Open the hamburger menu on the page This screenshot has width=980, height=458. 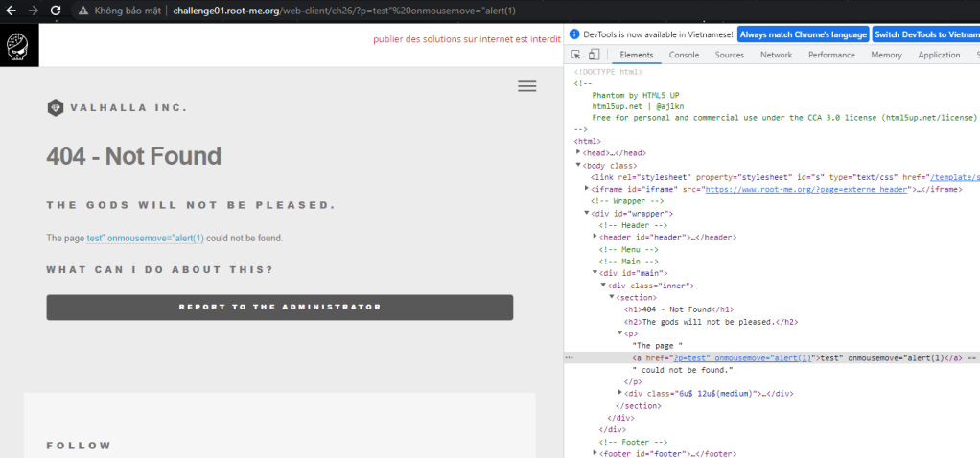click(x=526, y=85)
